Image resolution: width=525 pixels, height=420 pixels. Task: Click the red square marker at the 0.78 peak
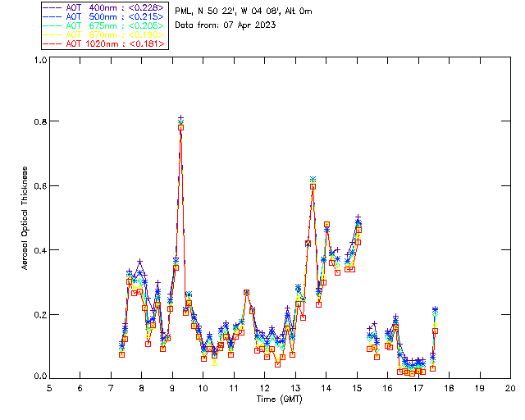pos(180,128)
